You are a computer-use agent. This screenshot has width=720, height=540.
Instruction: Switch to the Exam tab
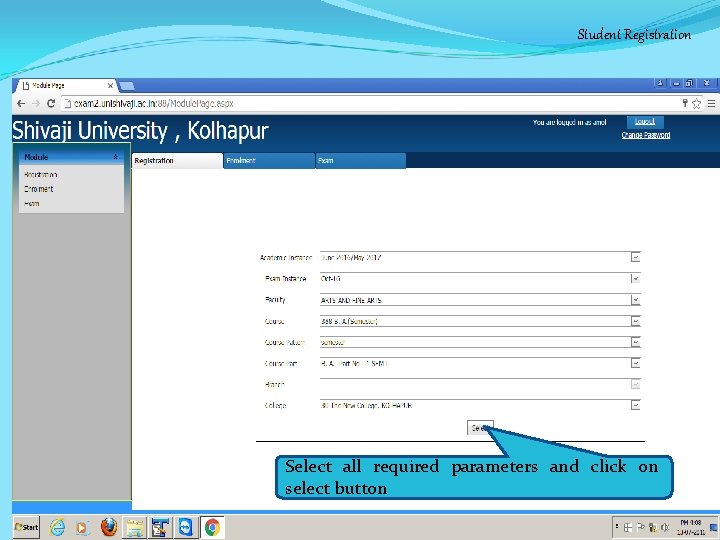[360, 161]
